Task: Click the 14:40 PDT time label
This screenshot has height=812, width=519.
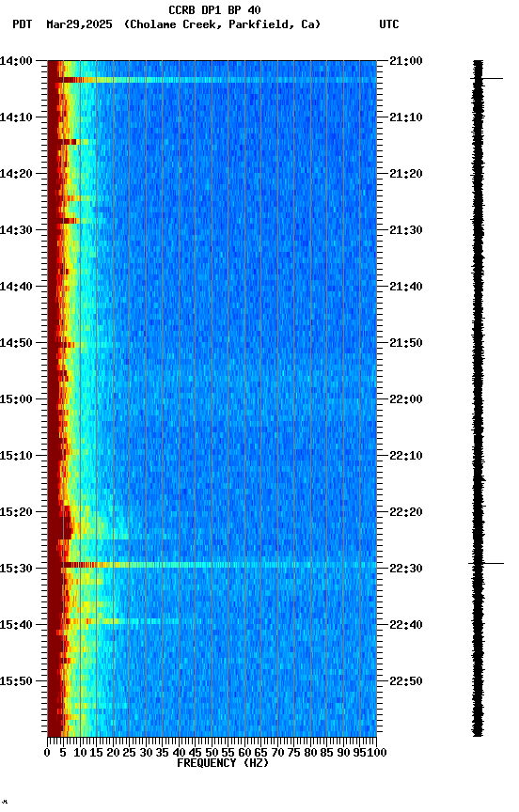Action: tap(16, 287)
